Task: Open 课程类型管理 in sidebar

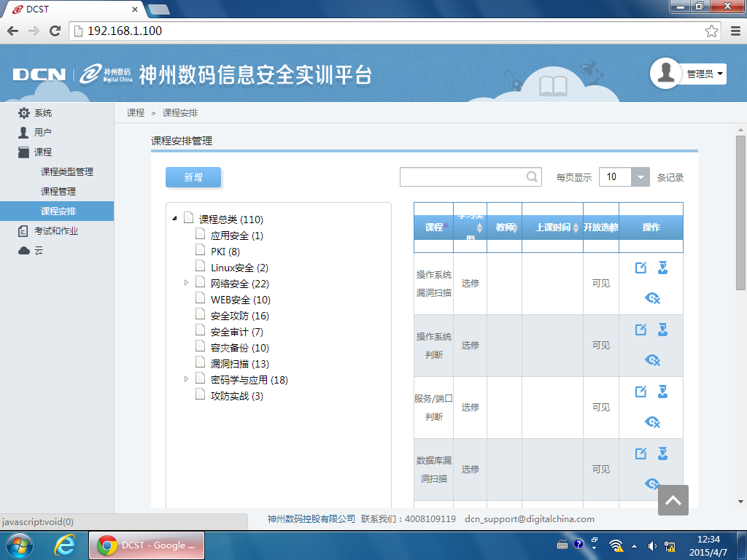Action: coord(66,172)
